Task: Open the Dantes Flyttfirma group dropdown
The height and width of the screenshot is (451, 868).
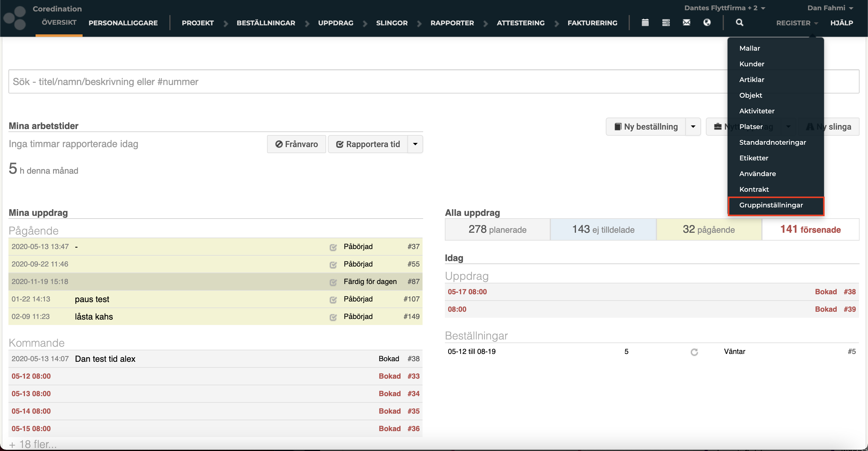Action: click(x=725, y=8)
